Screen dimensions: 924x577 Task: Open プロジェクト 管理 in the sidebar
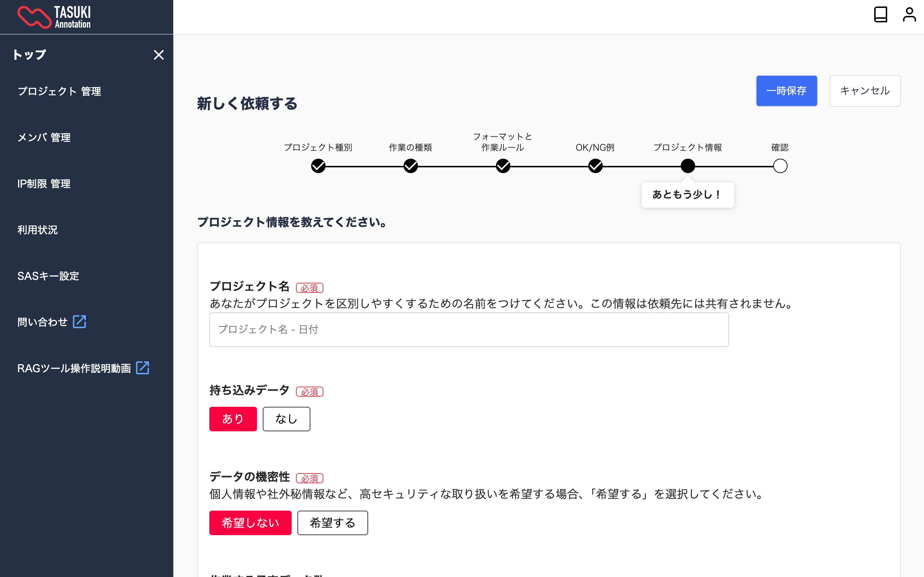pos(59,92)
